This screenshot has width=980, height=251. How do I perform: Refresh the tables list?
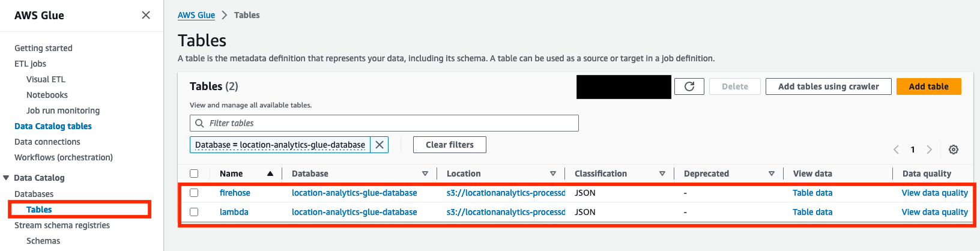(689, 86)
